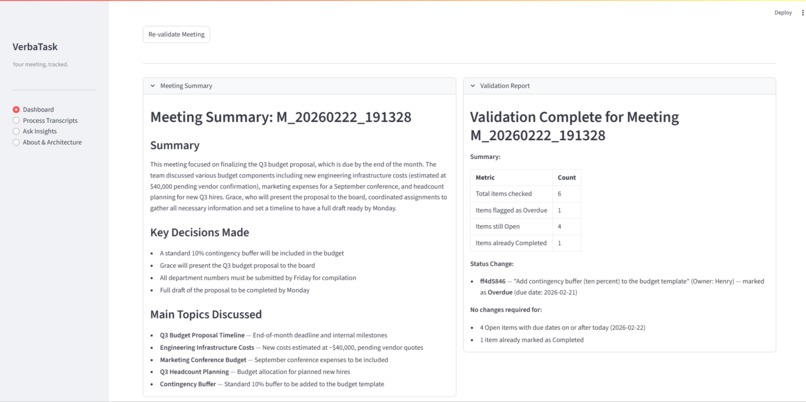
Task: Open the three-dot main menu icon
Action: [803, 13]
